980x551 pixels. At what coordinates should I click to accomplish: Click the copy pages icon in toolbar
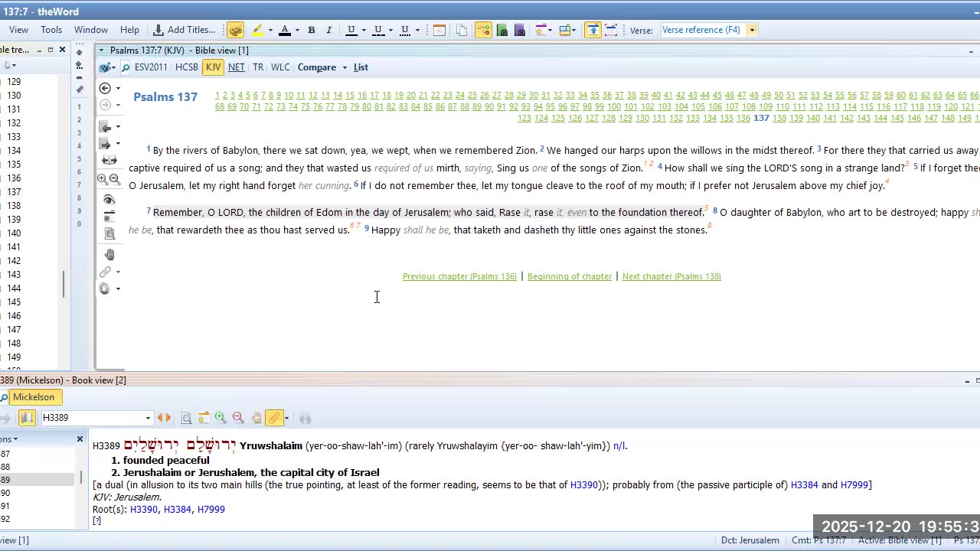pyautogui.click(x=462, y=30)
